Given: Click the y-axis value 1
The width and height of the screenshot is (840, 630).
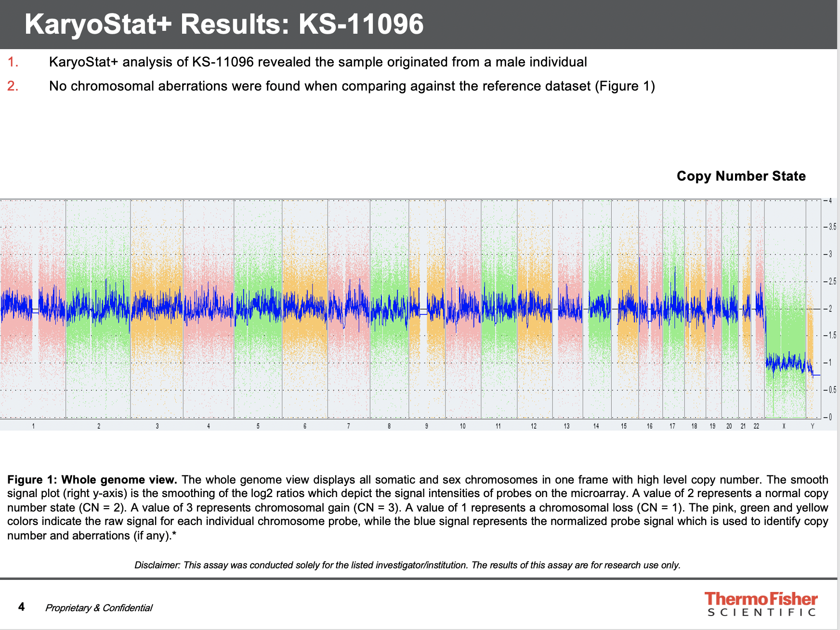Looking at the screenshot, I should pyautogui.click(x=830, y=363).
